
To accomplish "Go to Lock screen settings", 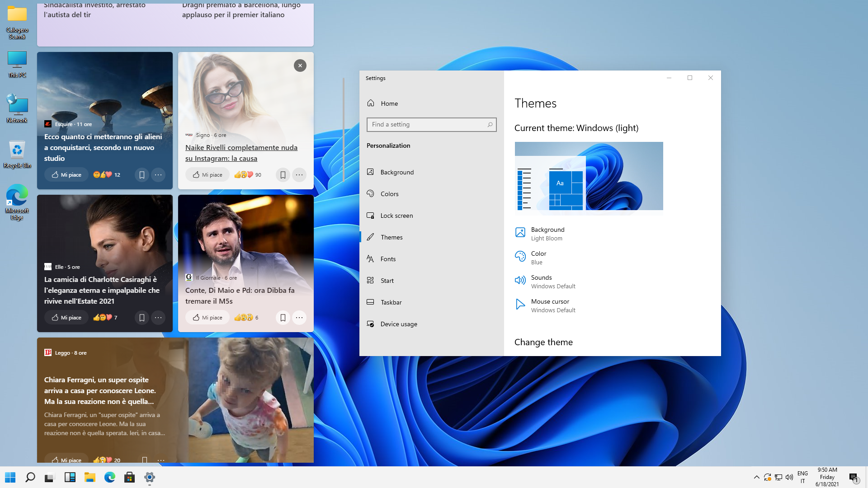I will tap(396, 216).
